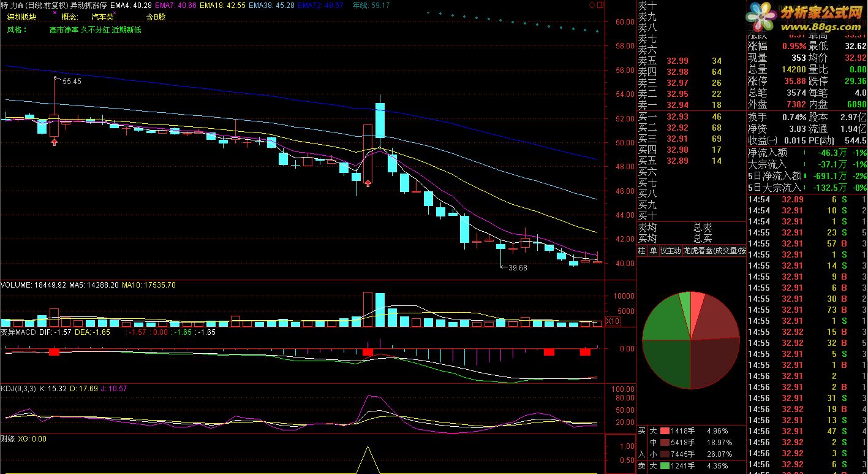Viewport: 868px width, 474px height.
Task: Click the 内盘 value 6898
Action: [x=856, y=105]
